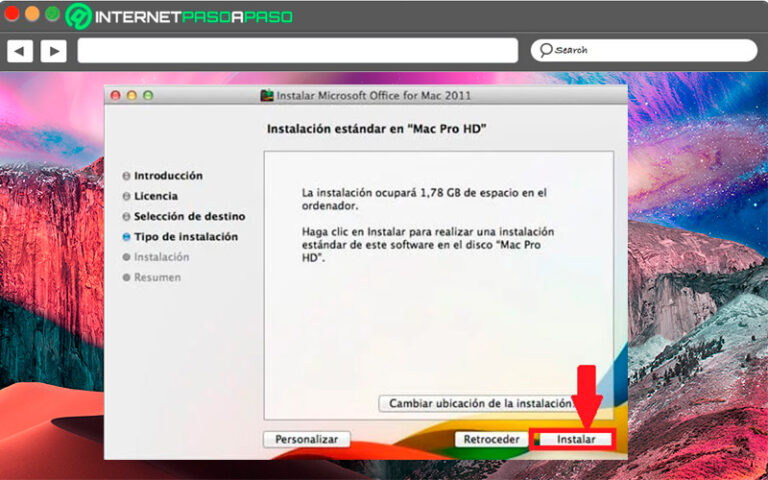Zoom the installer window with green button
The width and height of the screenshot is (768, 480).
[x=148, y=96]
